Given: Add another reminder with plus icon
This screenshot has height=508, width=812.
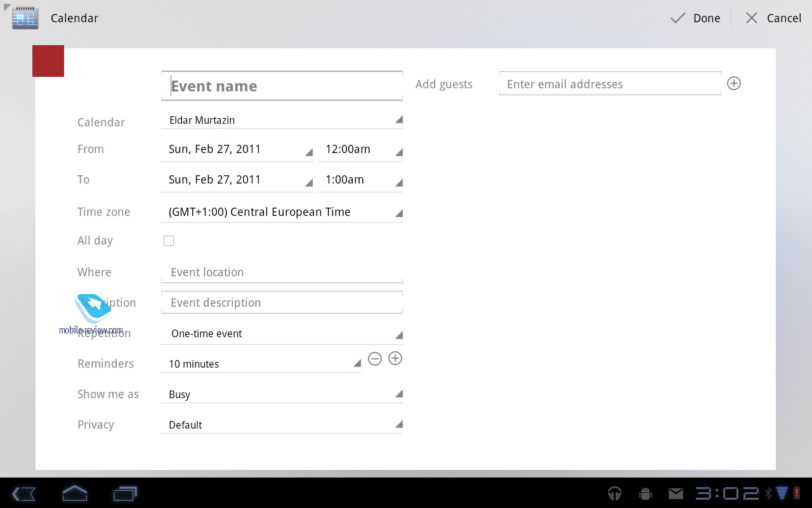Looking at the screenshot, I should coord(395,359).
